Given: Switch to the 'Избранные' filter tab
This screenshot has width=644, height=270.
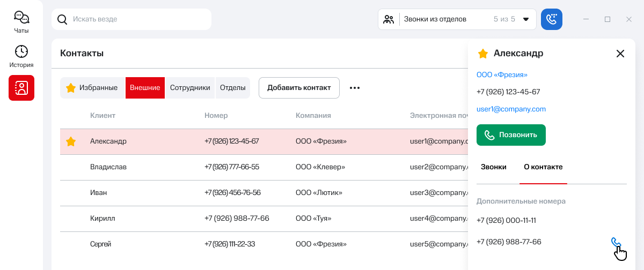Looking at the screenshot, I should (x=92, y=88).
